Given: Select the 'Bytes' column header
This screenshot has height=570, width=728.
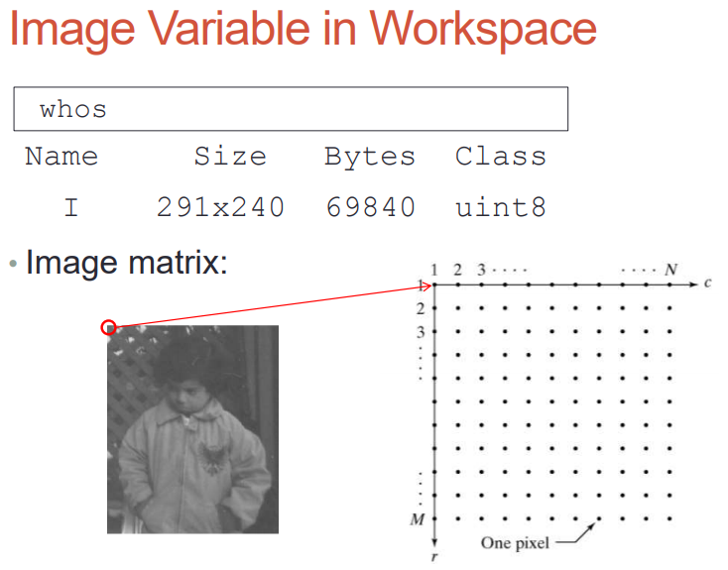Looking at the screenshot, I should pyautogui.click(x=370, y=157).
